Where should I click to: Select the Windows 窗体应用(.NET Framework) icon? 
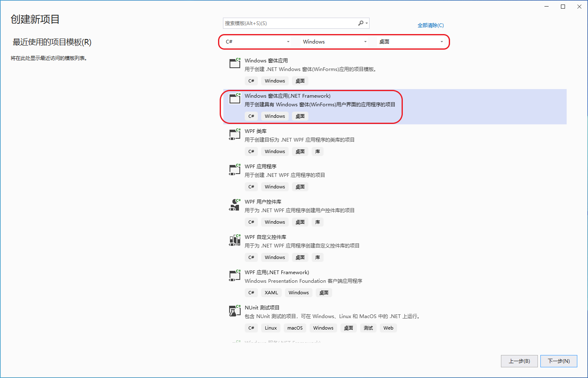(x=235, y=98)
